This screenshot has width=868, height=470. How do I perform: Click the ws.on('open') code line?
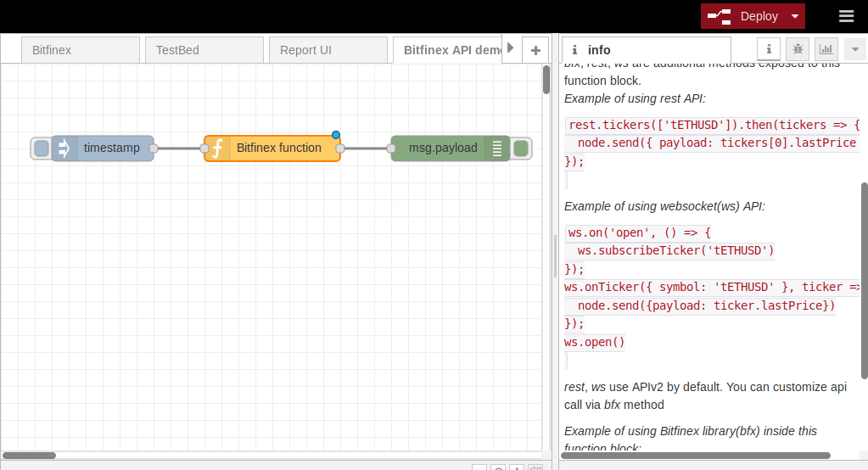pos(640,232)
